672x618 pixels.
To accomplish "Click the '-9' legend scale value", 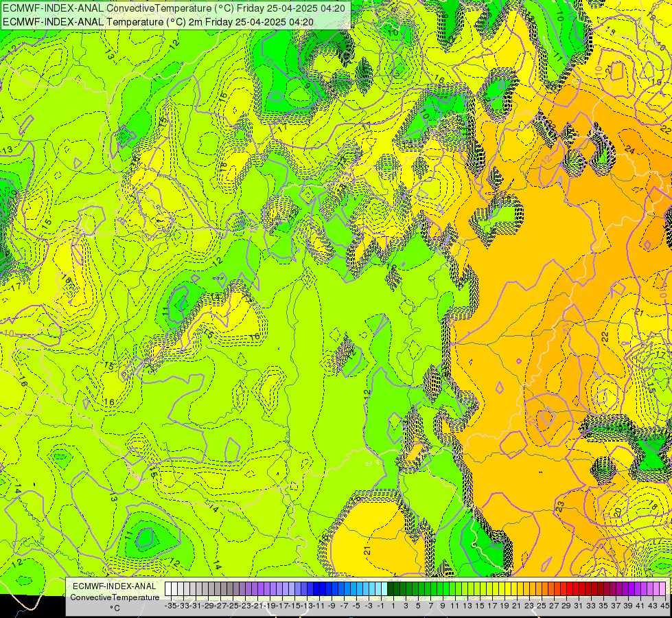I will click(x=332, y=606).
